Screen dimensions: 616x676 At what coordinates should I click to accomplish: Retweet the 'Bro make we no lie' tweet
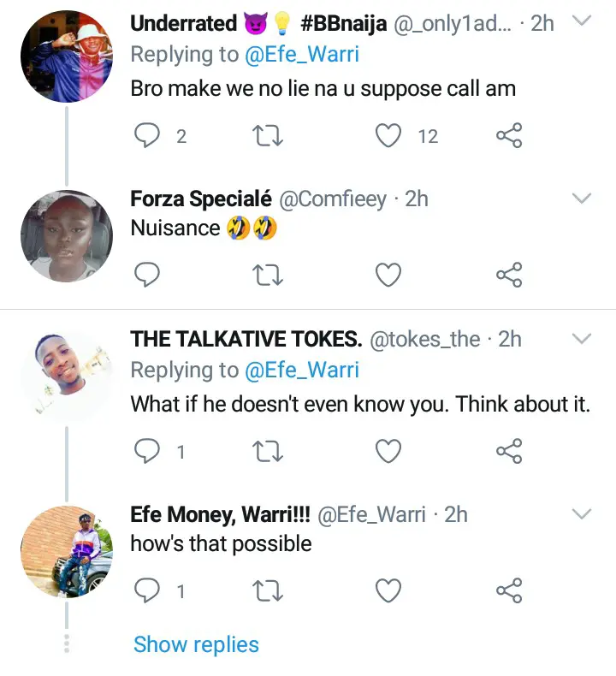click(269, 135)
